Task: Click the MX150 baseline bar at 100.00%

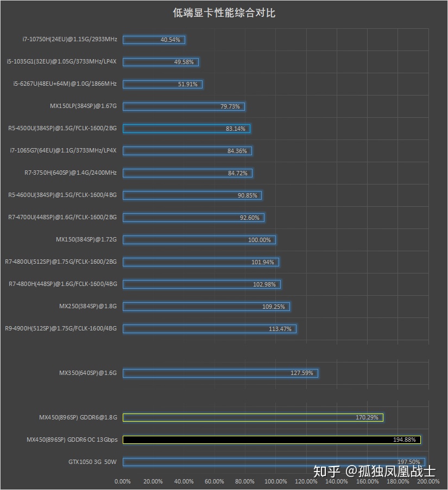Action: point(199,240)
